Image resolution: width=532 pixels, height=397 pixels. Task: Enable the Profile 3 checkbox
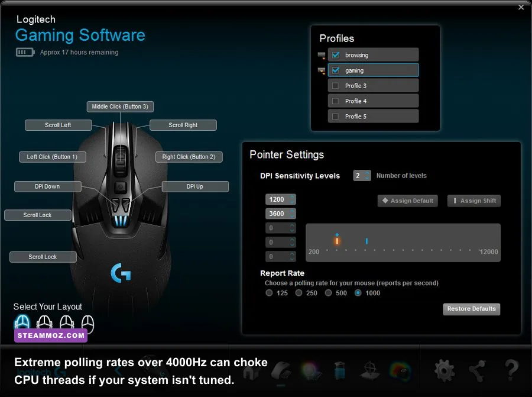(336, 86)
